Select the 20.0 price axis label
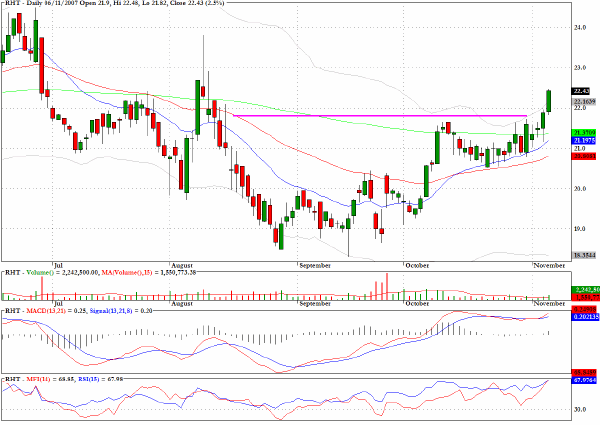Image resolution: width=600 pixels, height=425 pixels. [x=580, y=188]
